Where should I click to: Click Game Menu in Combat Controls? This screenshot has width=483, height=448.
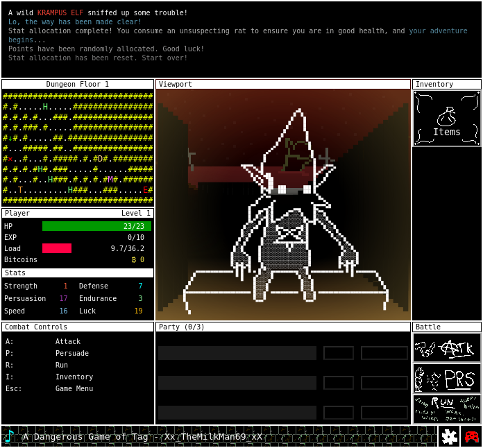point(74,389)
